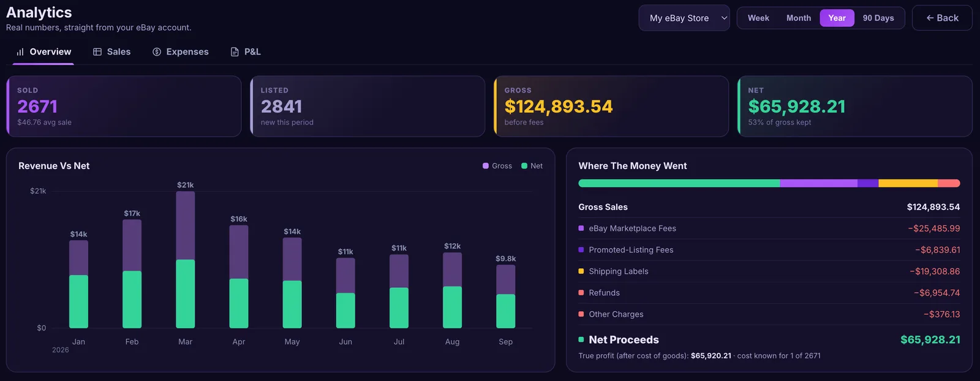The image size is (980, 381).
Task: Click the eBay Marketplace Fees label
Action: coord(632,228)
